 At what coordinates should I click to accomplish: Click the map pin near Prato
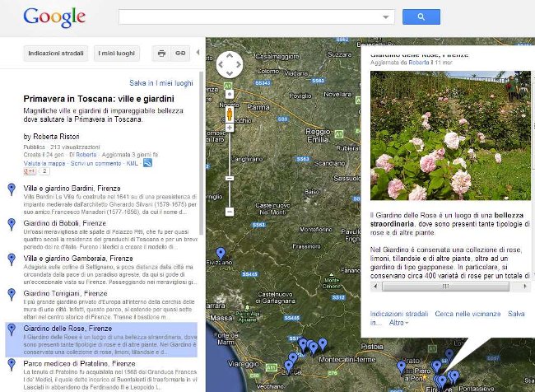402,367
